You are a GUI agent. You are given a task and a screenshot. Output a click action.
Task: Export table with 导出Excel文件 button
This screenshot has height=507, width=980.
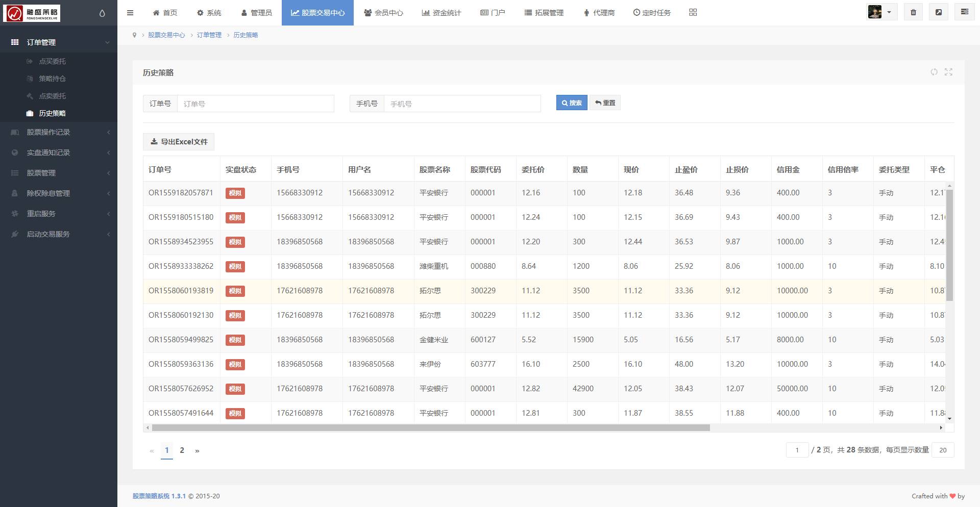coord(179,142)
